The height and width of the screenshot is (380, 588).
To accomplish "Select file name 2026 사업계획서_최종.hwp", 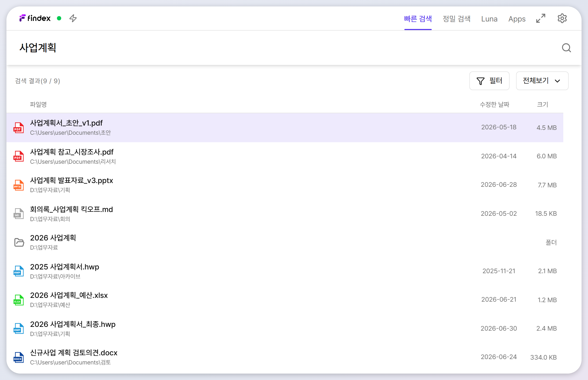I will click(73, 324).
